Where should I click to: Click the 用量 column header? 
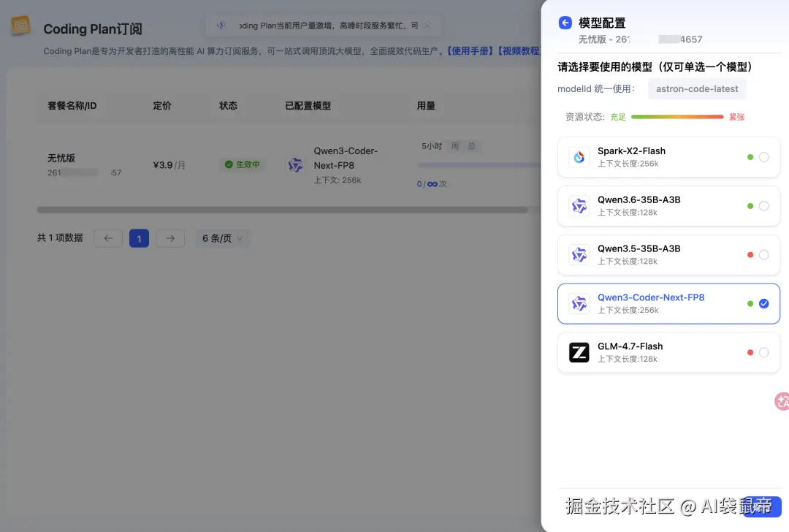click(x=426, y=106)
